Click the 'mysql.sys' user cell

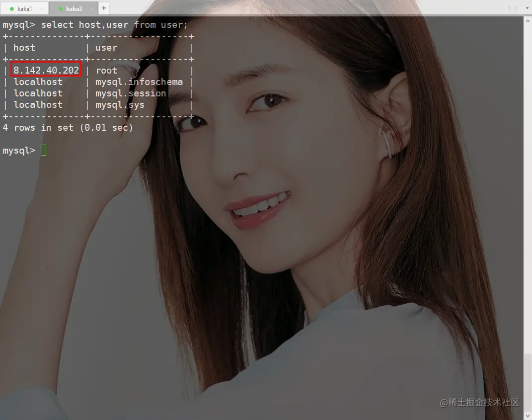(x=120, y=105)
